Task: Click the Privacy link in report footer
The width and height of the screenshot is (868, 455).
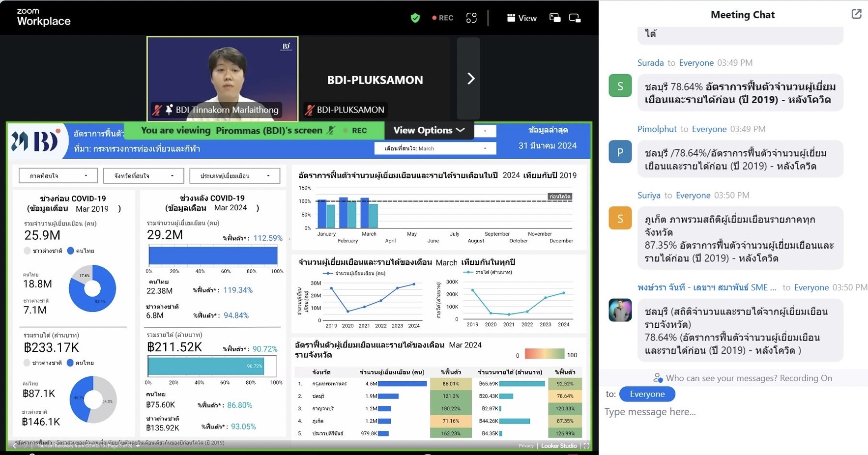Action: [x=525, y=446]
